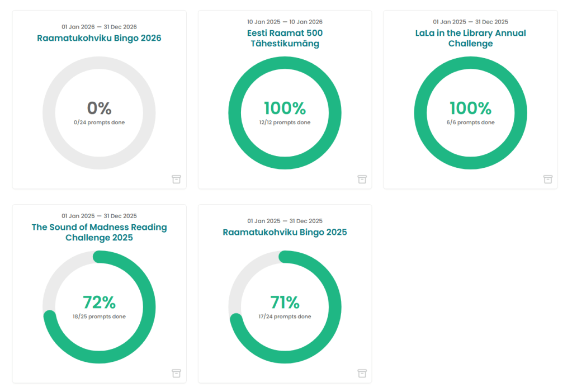Screen dimensions: 572x392
Task: Click the "12/12 prompts done" text
Action: tap(285, 122)
